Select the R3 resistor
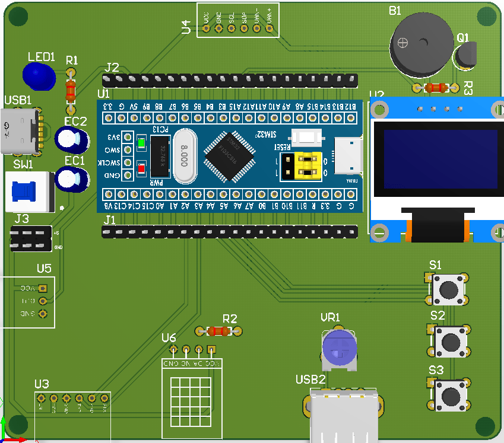This screenshot has width=504, height=443. 436,88
